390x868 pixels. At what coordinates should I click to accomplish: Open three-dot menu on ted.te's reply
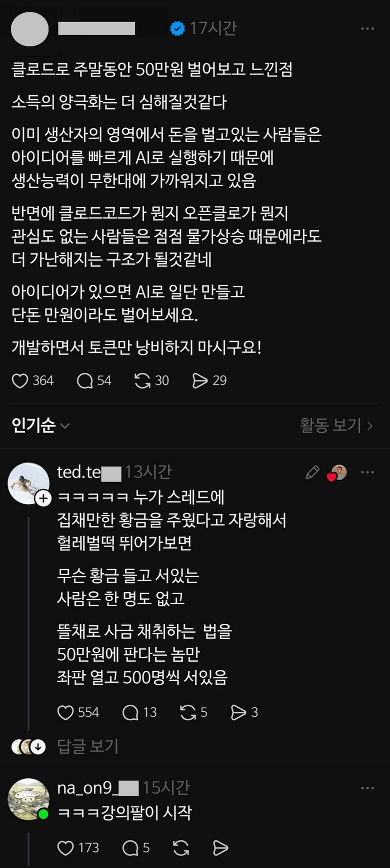(x=367, y=472)
